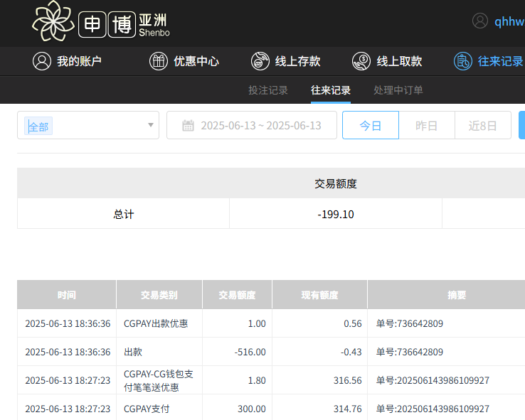Open the 全部 transaction type dropdown
The width and height of the screenshot is (525, 420).
[82, 126]
